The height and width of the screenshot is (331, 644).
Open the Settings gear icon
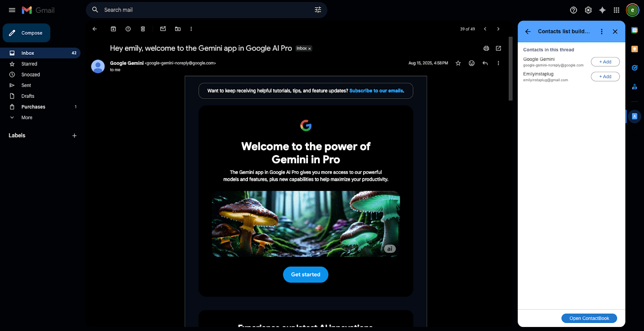(588, 10)
